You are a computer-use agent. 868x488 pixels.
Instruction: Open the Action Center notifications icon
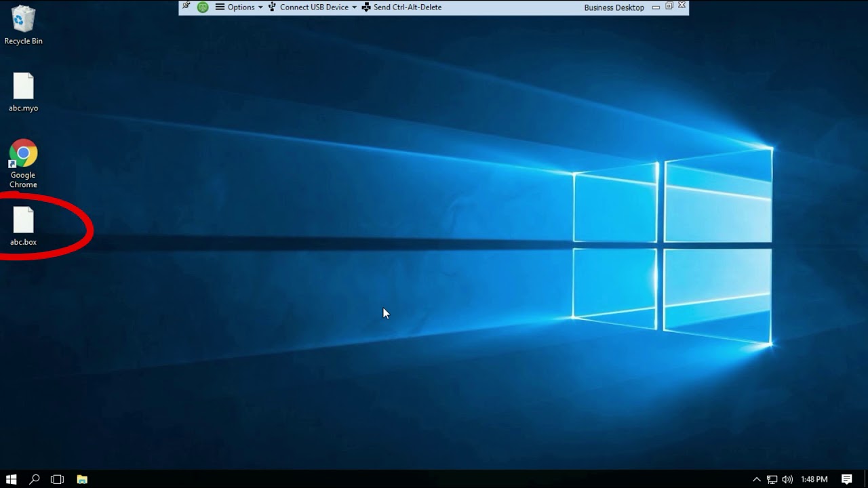point(847,479)
